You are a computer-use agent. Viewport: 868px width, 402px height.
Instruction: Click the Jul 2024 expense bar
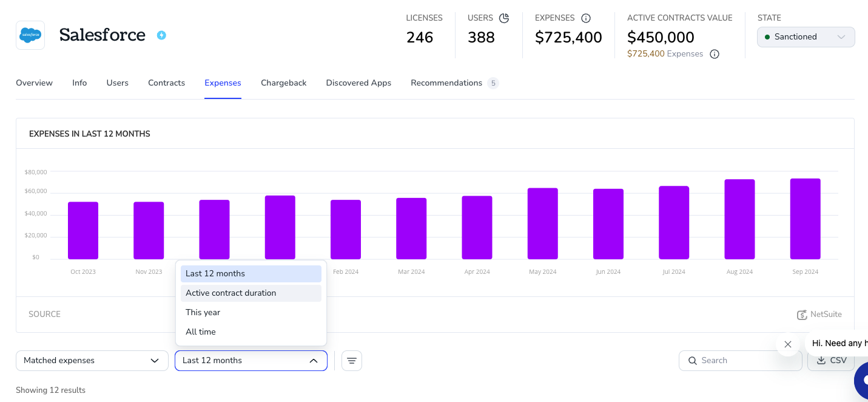674,223
